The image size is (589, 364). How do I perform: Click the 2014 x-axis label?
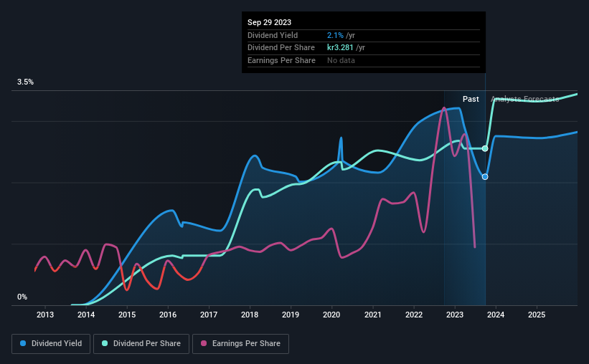tap(86, 315)
